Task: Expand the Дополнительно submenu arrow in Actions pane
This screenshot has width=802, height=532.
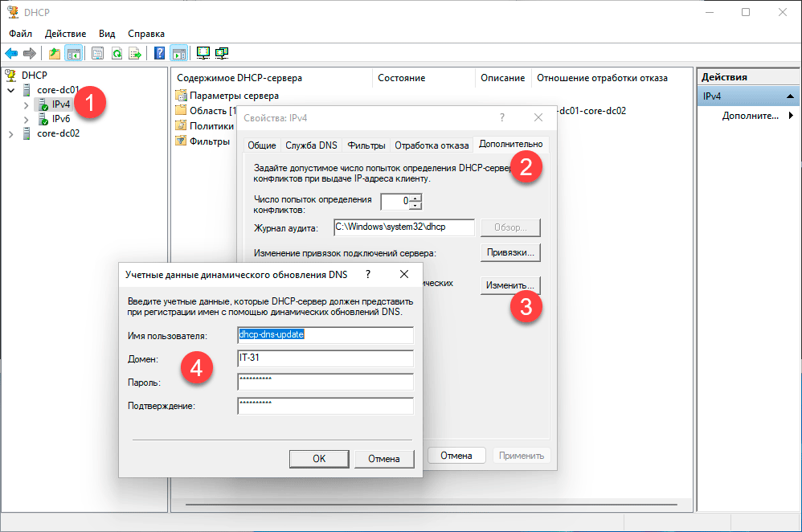Action: 791,116
